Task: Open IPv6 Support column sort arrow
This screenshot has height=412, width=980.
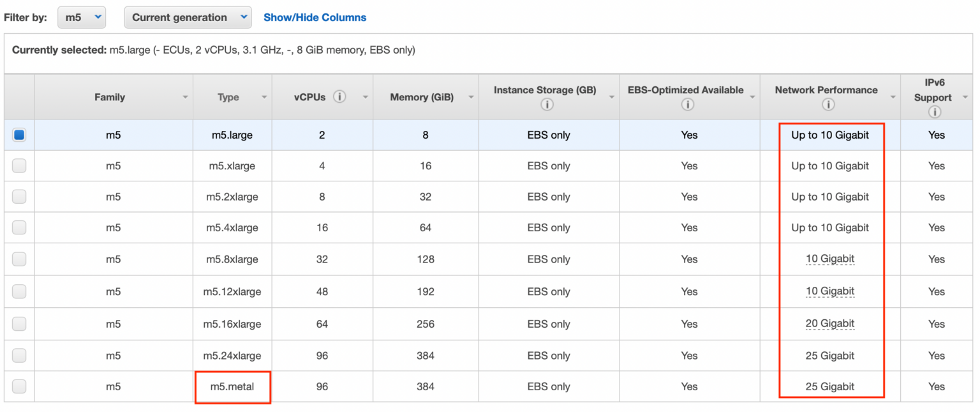Action: (965, 98)
